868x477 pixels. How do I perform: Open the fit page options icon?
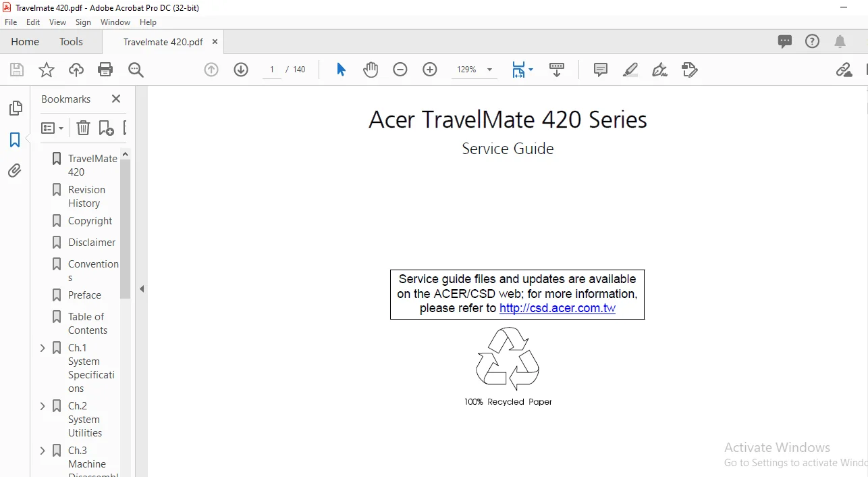point(522,70)
